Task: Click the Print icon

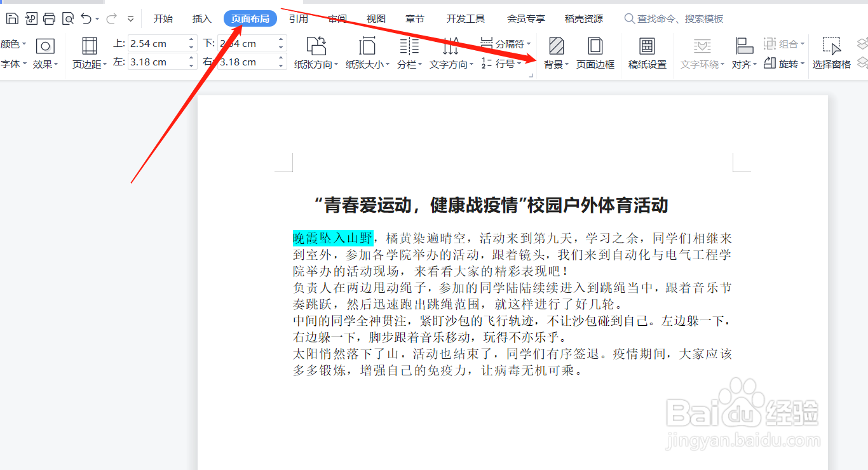Action: pyautogui.click(x=49, y=18)
